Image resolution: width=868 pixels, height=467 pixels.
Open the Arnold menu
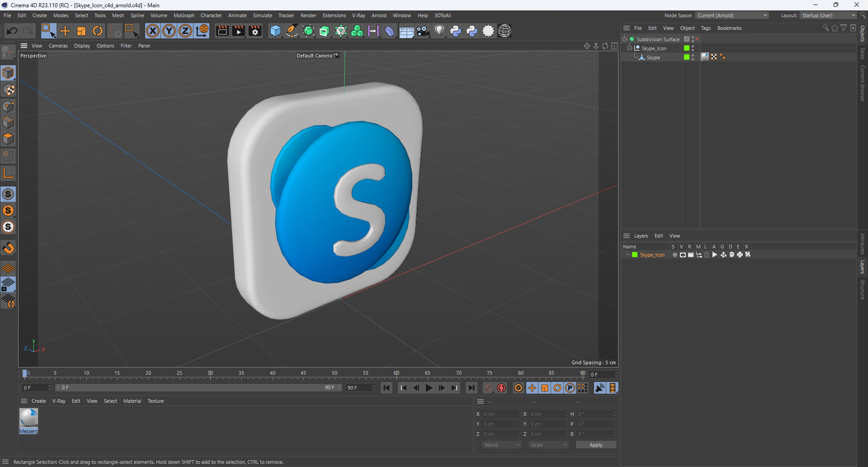point(379,15)
